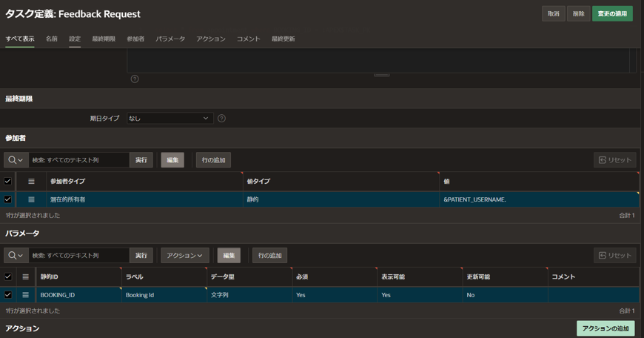Screen dimensions: 644x338
Task: Select the Booking Id label cell
Action: [164, 295]
